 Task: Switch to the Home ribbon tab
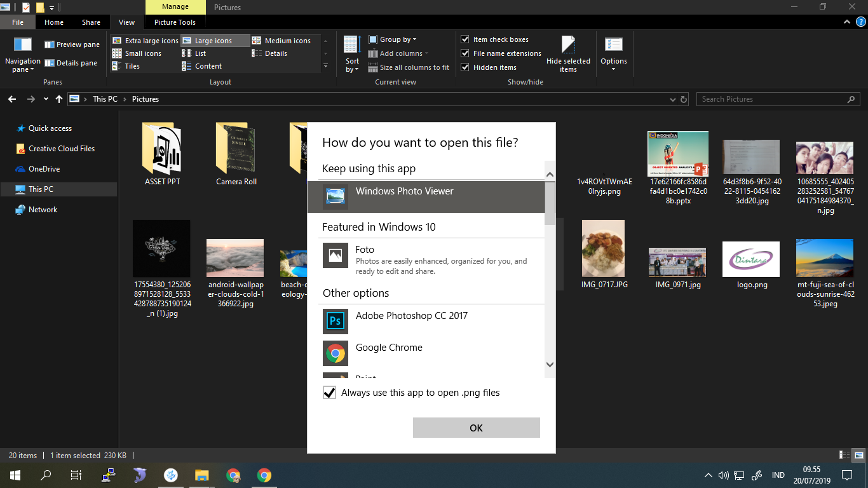[54, 22]
